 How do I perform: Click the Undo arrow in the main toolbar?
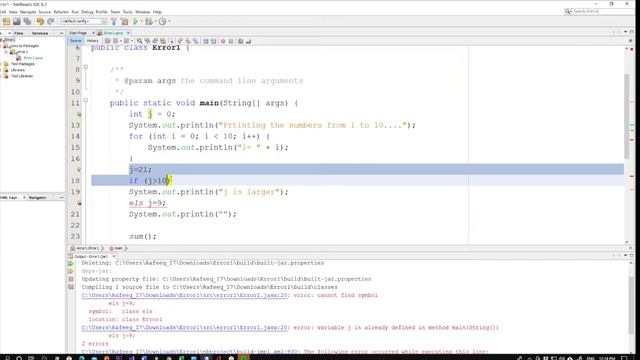pyautogui.click(x=40, y=21)
